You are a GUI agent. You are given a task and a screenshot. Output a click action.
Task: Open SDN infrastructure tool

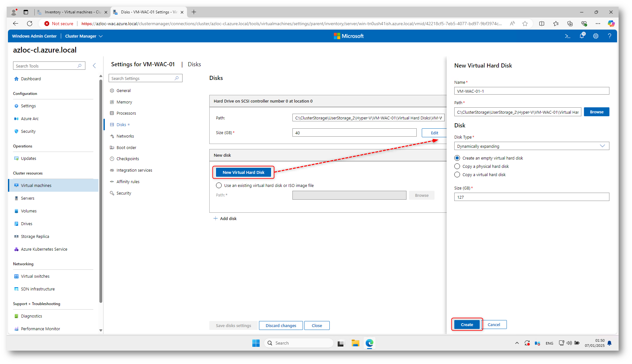38,289
